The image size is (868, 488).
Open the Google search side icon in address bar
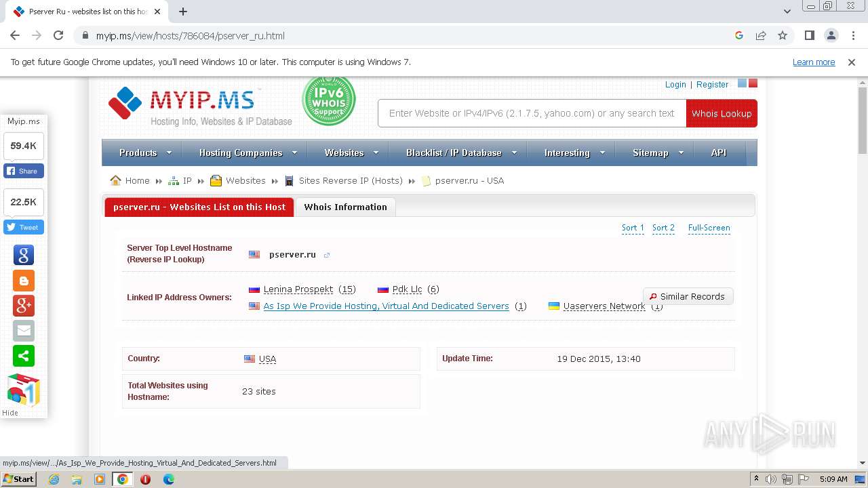739,36
